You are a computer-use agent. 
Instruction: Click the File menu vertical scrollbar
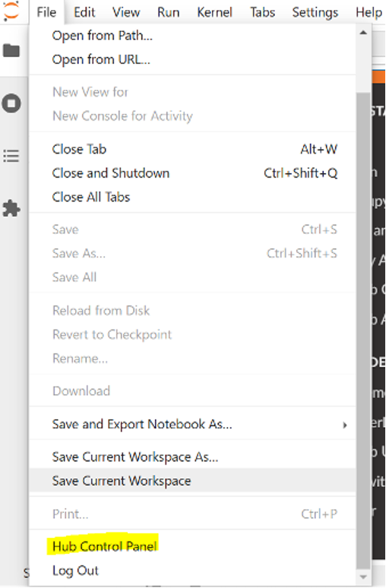coord(363,330)
